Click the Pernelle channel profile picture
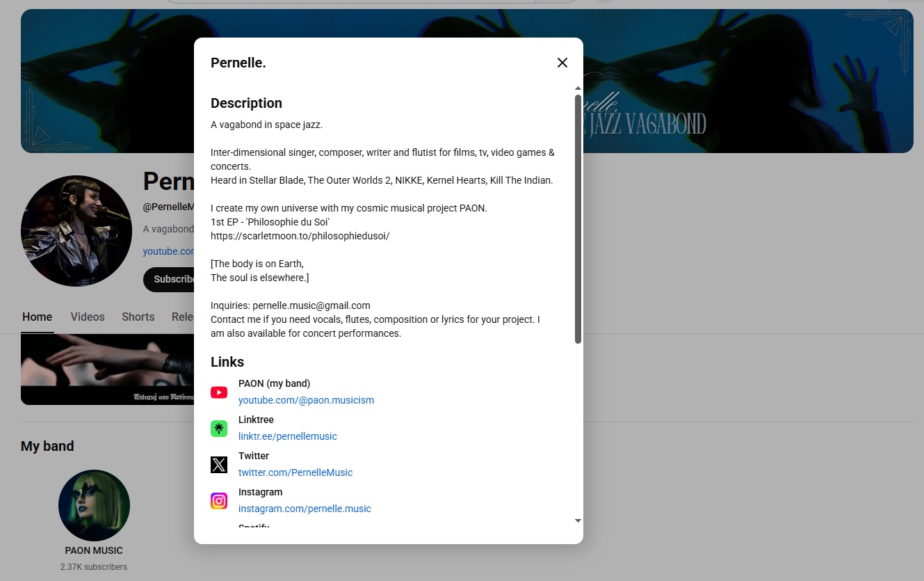 [76, 231]
